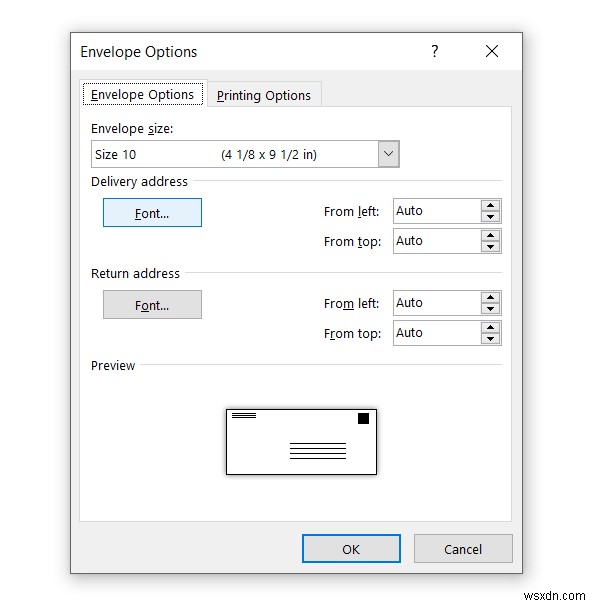
Task: Click the help question mark icon
Action: [x=435, y=51]
